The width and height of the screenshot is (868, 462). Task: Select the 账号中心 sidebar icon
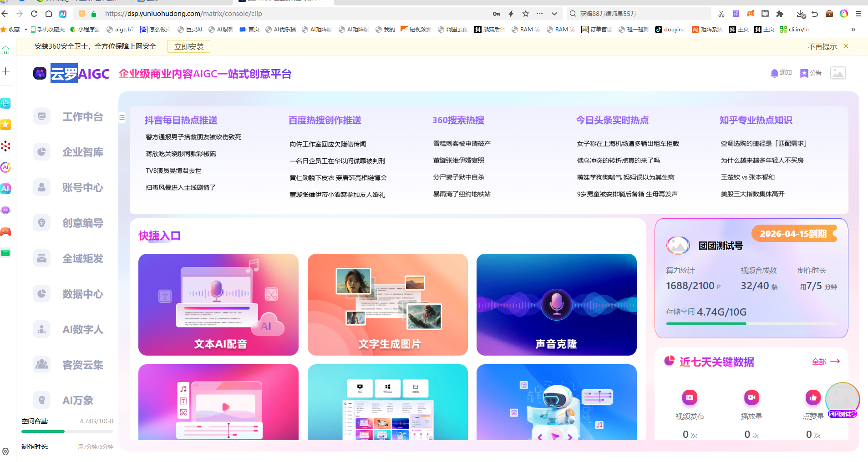click(x=42, y=187)
